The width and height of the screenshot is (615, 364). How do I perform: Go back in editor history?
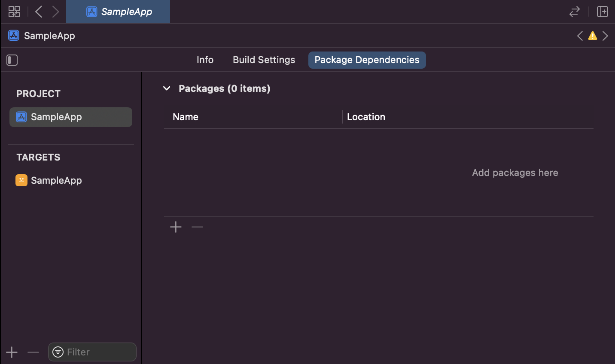tap(39, 12)
